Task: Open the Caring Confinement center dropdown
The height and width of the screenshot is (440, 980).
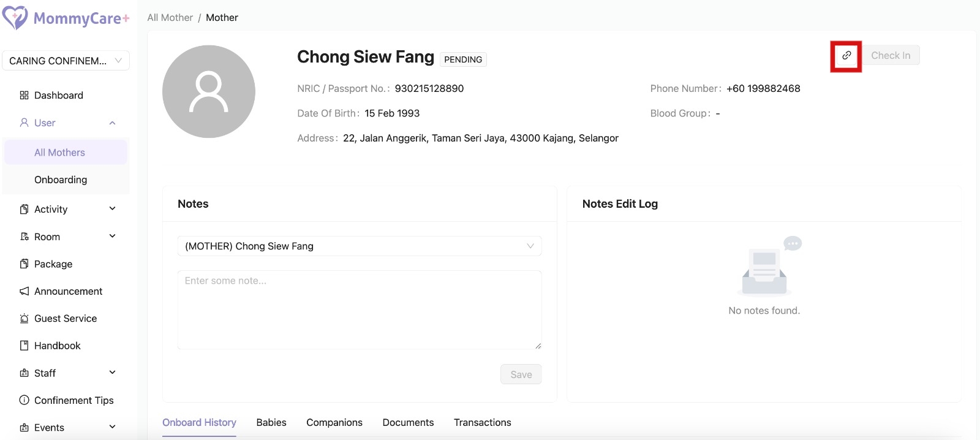Action: pos(66,61)
